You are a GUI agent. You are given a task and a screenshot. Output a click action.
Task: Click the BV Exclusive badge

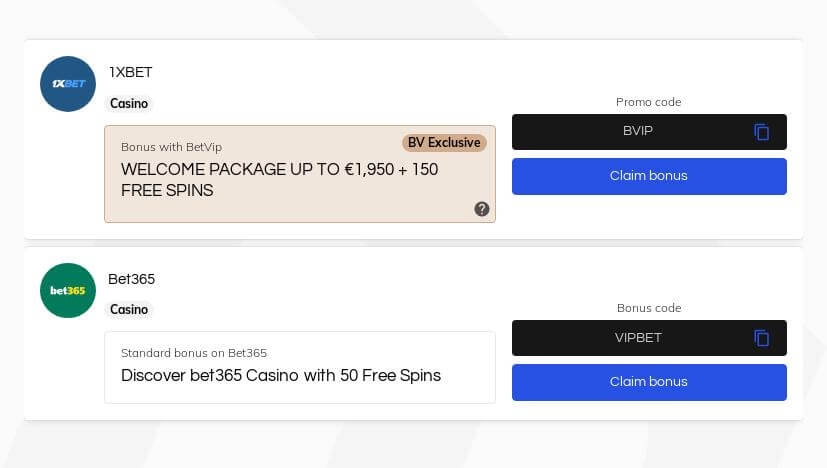(x=444, y=143)
